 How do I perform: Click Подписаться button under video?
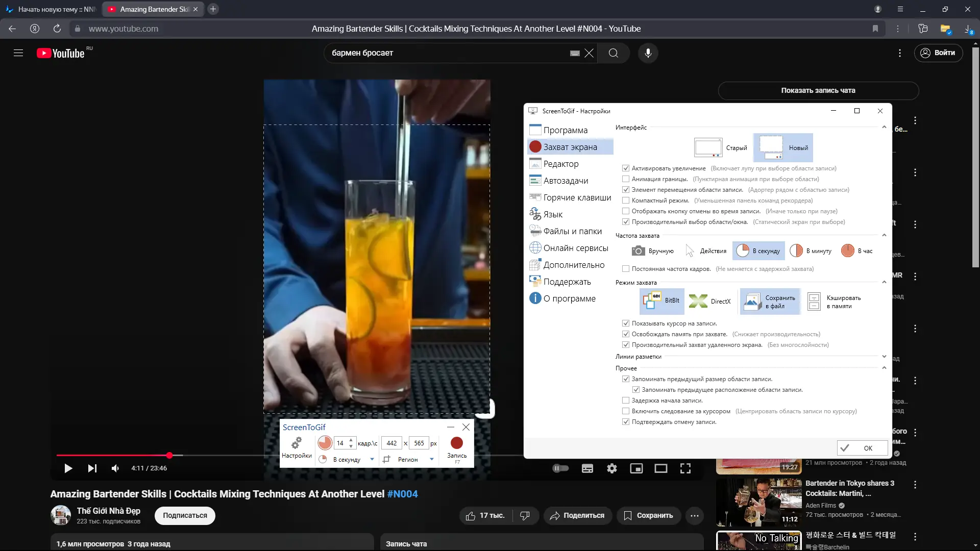[185, 515]
